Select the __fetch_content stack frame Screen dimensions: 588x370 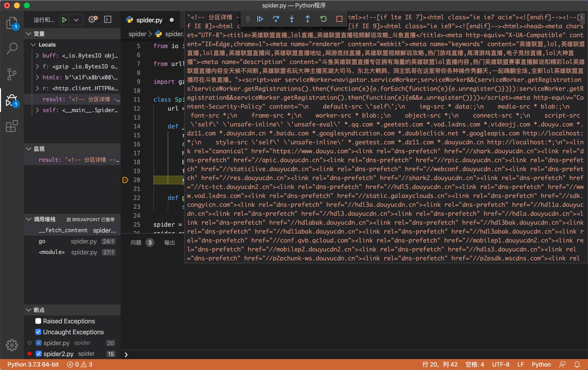[x=72, y=230]
